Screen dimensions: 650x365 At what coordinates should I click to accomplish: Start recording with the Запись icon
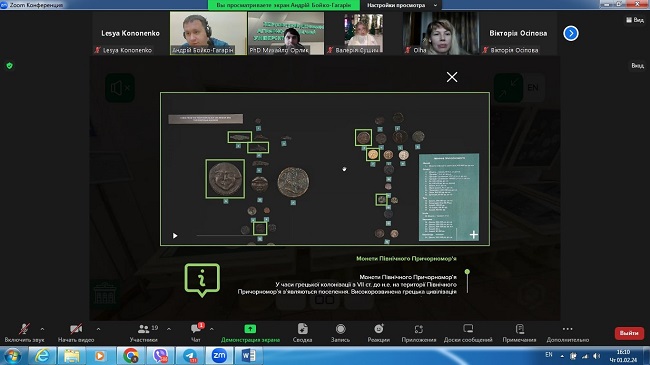point(340,329)
